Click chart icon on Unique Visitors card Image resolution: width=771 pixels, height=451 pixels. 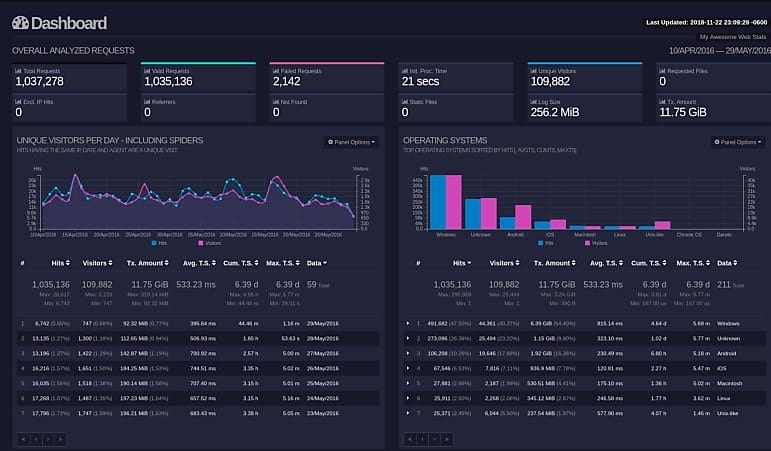click(534, 71)
